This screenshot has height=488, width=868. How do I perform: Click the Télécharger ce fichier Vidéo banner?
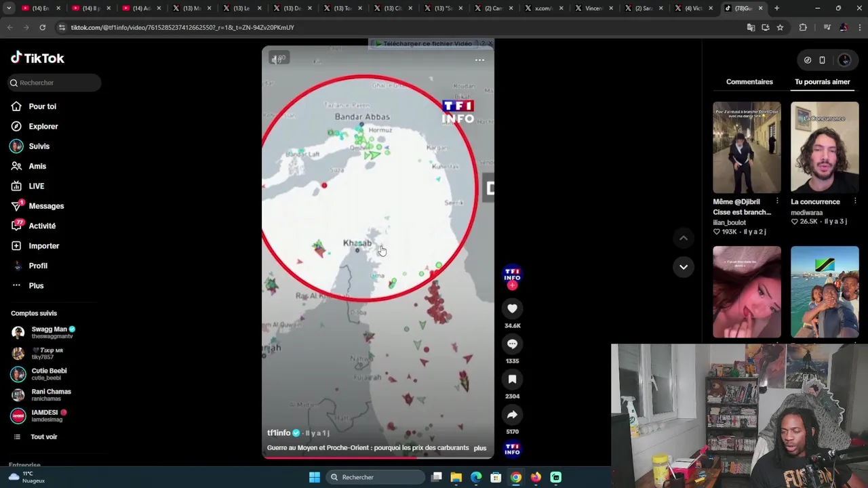(427, 44)
